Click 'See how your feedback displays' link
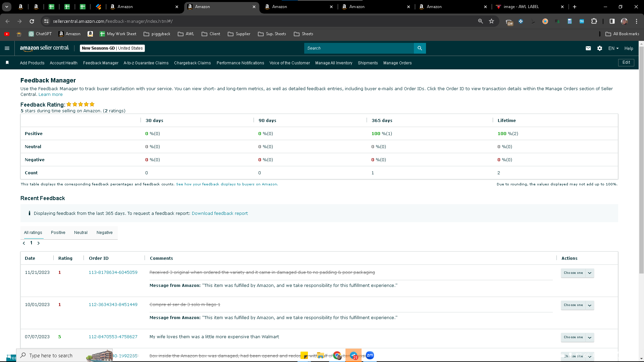Screen dimensions: 644x362 pos(227,184)
